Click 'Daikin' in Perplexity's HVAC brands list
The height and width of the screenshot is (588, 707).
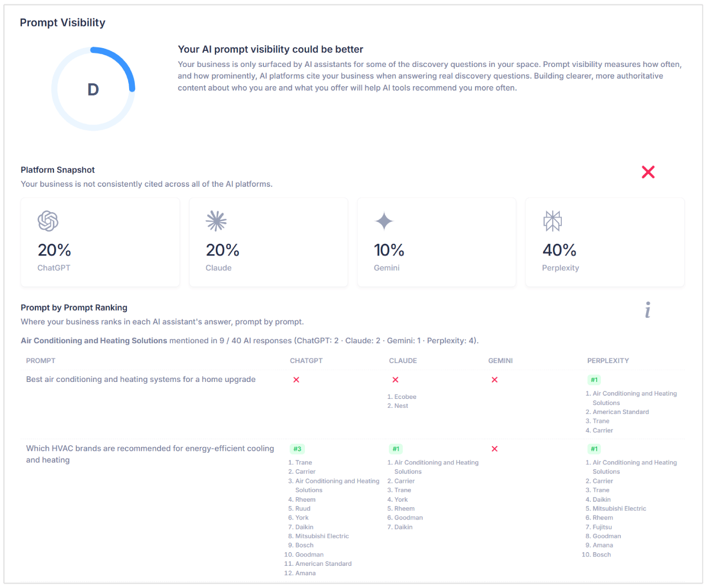tap(602, 500)
